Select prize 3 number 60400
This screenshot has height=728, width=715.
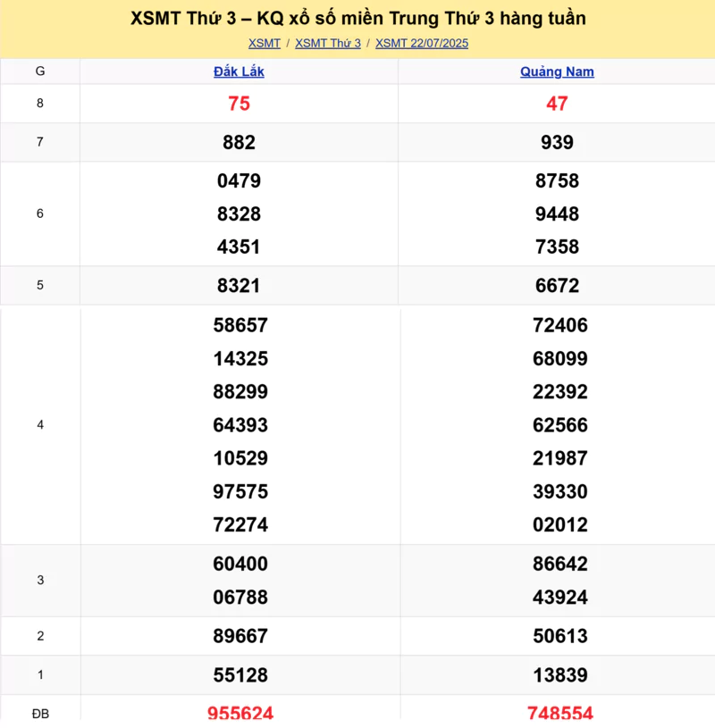pos(240,565)
